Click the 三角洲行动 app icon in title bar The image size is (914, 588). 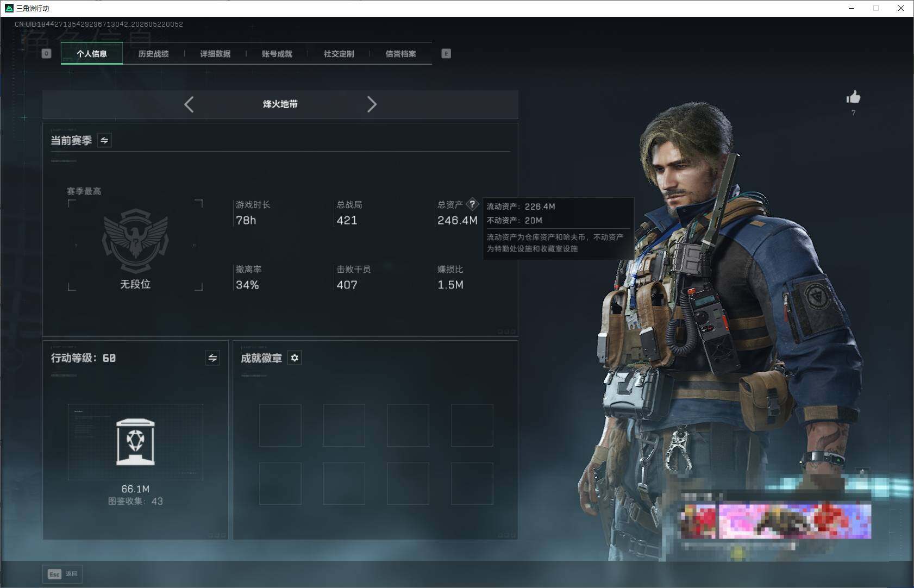pyautogui.click(x=9, y=8)
